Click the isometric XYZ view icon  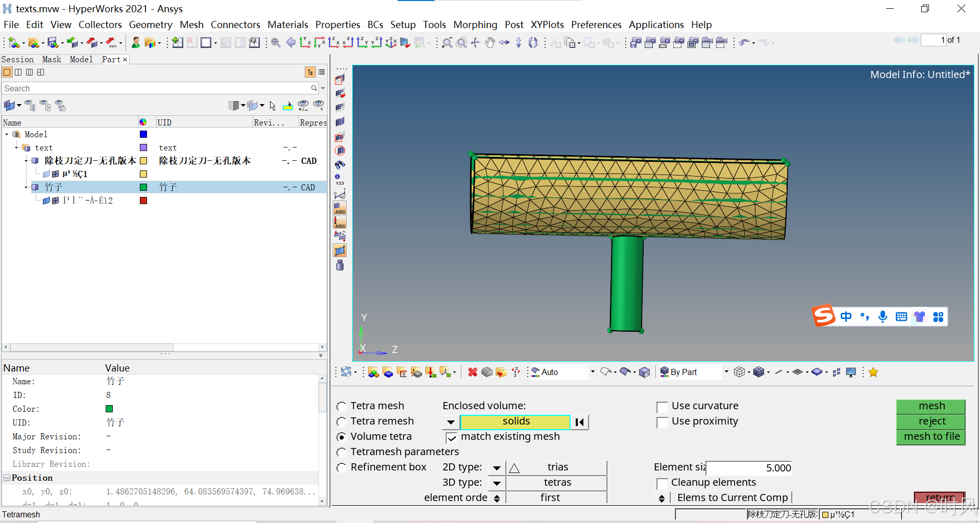click(391, 43)
